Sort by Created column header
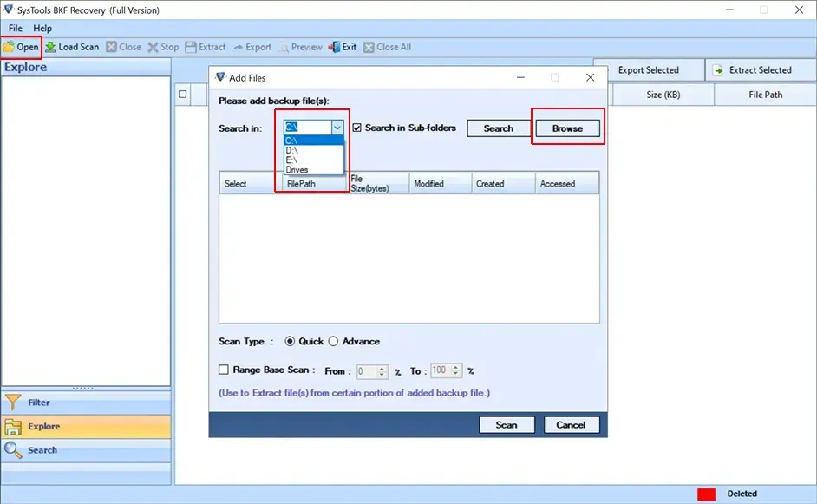The width and height of the screenshot is (817, 504). 503,183
